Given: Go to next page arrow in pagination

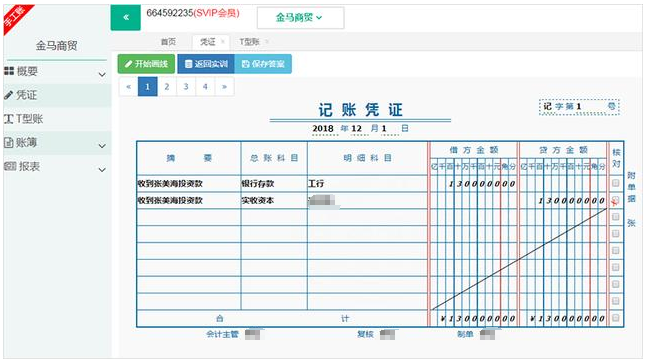Looking at the screenshot, I should (x=224, y=87).
